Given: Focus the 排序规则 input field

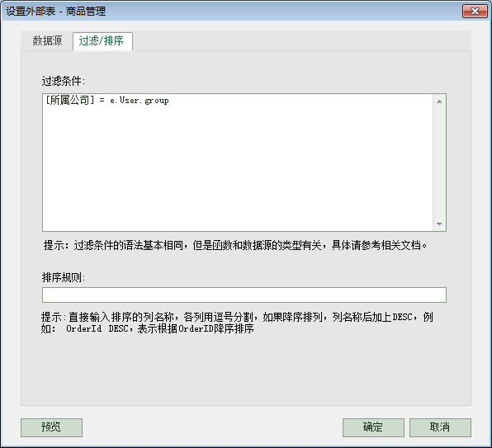Looking at the screenshot, I should click(x=244, y=295).
